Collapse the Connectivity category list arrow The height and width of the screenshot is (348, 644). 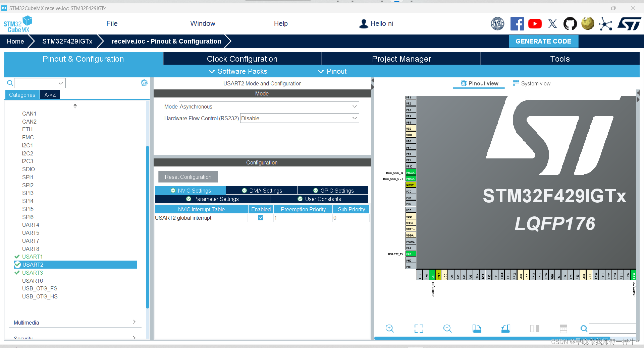click(75, 106)
